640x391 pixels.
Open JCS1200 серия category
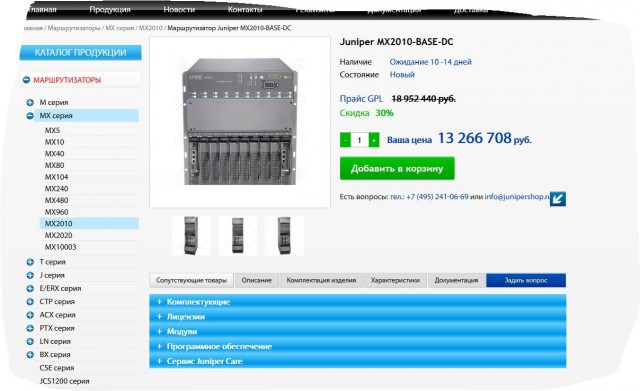(64, 381)
